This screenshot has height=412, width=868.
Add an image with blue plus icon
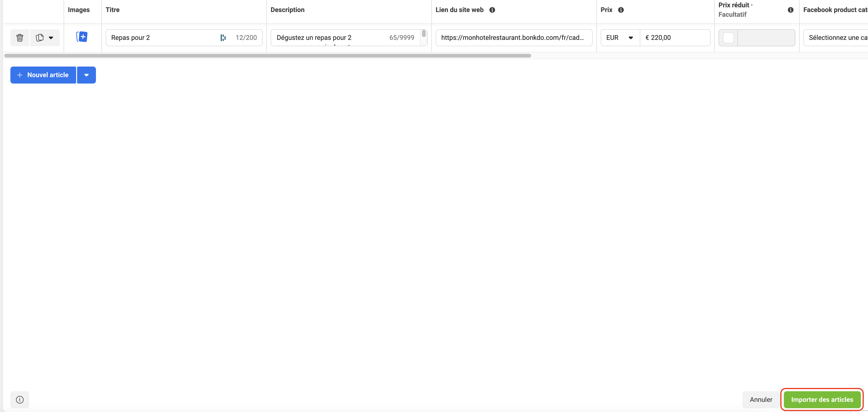pyautogui.click(x=82, y=37)
